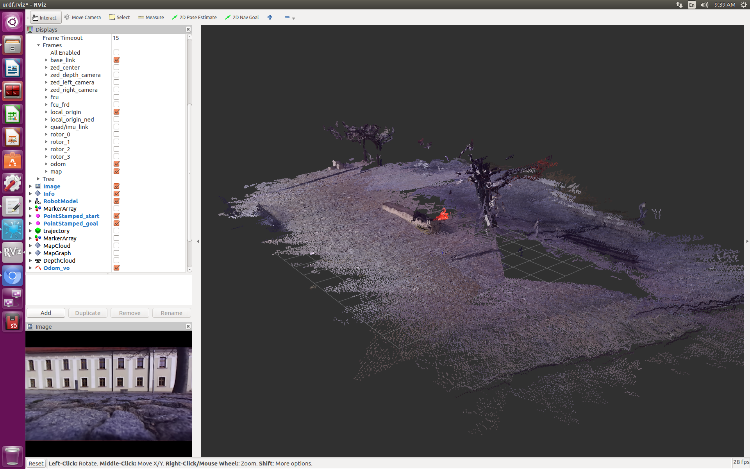Click the RobotModel display icon
This screenshot has height=469, width=750.
click(x=38, y=200)
